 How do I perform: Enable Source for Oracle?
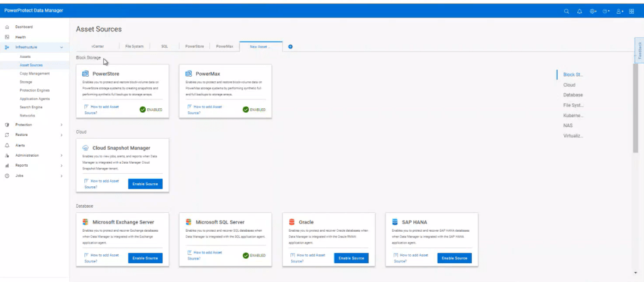coord(352,258)
